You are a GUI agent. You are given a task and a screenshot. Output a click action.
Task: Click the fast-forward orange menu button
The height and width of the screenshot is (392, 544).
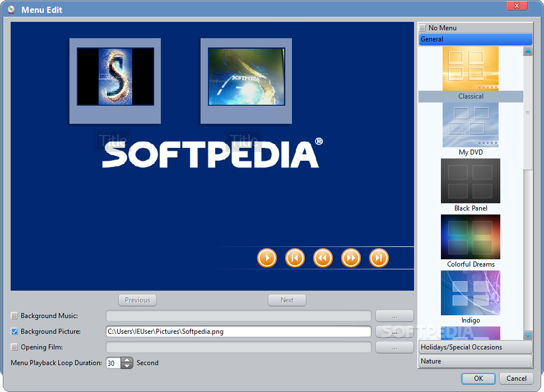click(x=351, y=258)
